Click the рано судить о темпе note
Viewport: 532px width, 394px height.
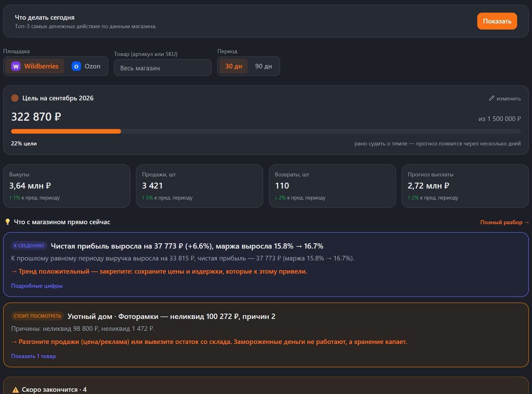438,144
